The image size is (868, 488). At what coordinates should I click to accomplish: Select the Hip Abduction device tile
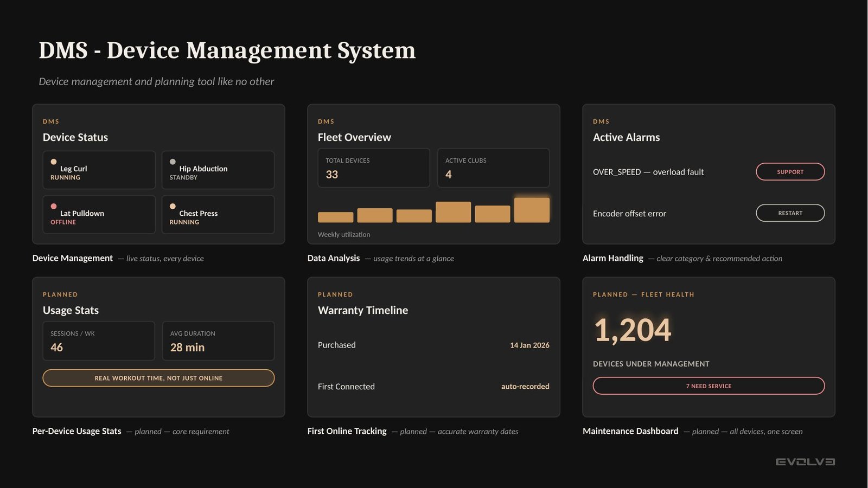click(218, 170)
